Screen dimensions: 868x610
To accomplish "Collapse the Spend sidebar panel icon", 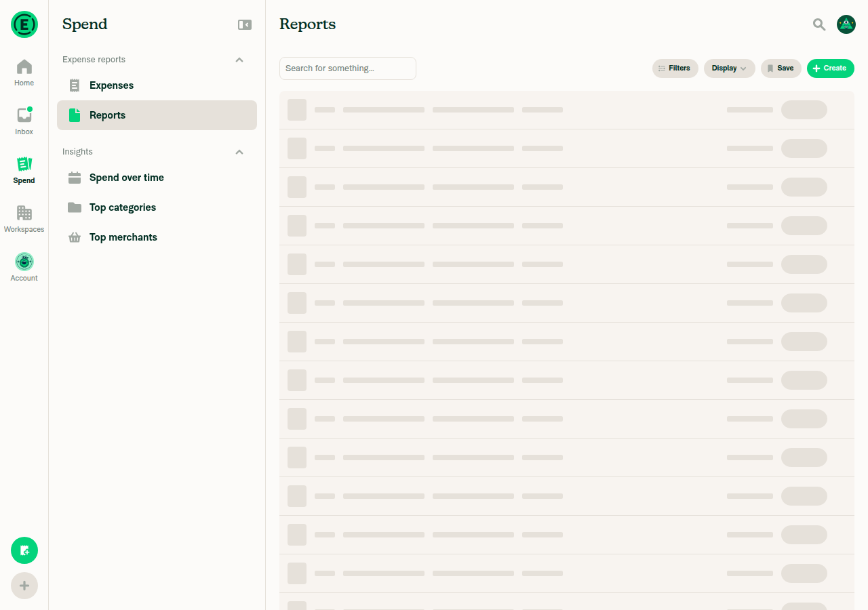I will pos(245,24).
